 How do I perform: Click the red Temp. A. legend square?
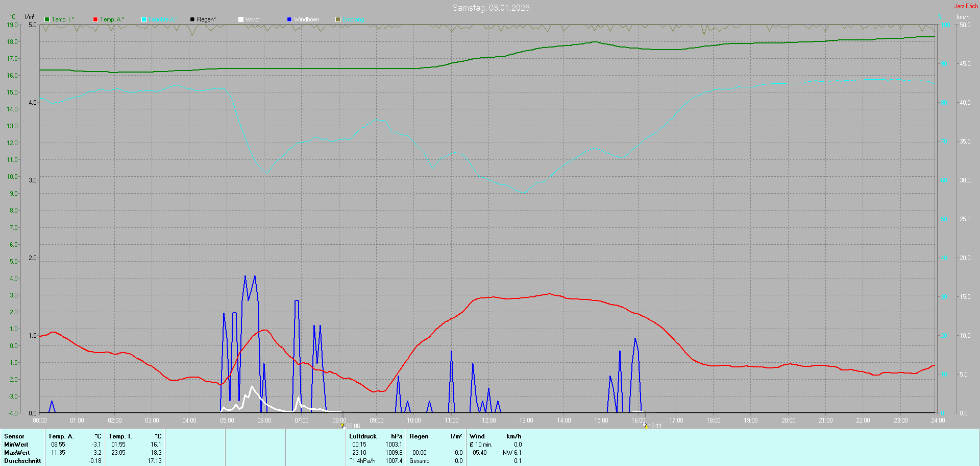[95, 19]
